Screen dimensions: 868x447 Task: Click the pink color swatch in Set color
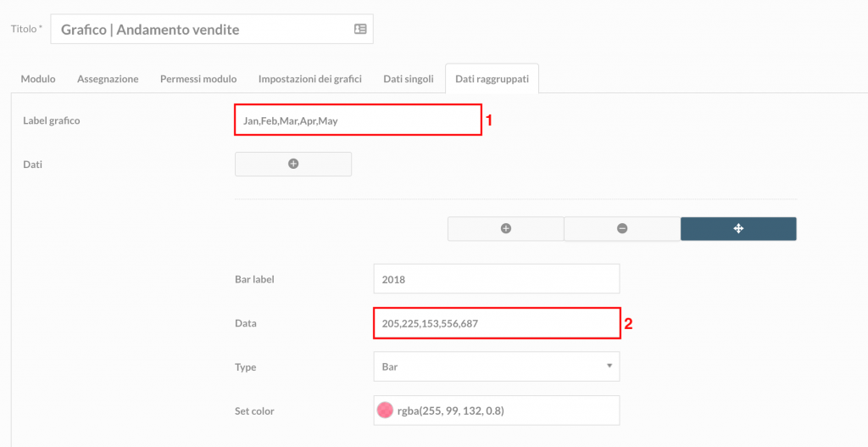click(385, 411)
